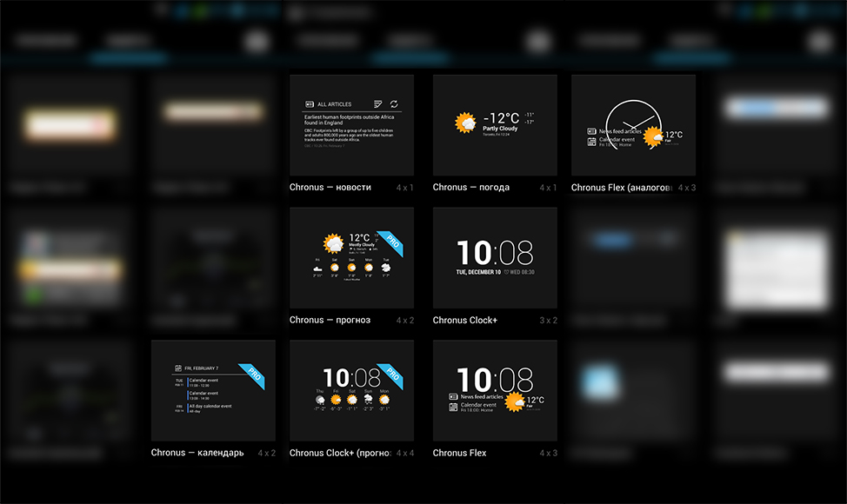847x504 pixels.
Task: Choose the Chronus — прогноз forecast widget preview
Action: coord(351,258)
